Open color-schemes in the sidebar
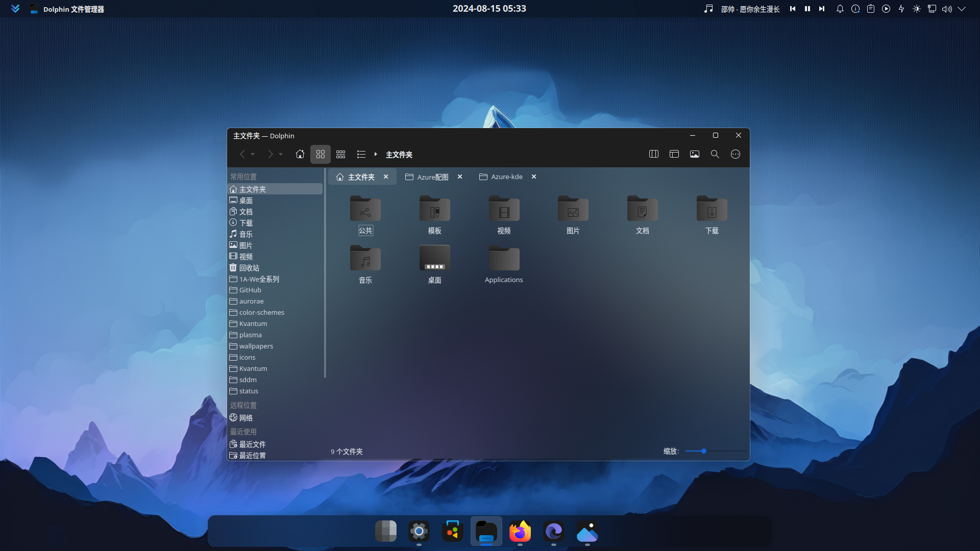Viewport: 980px width, 551px height. coord(275,313)
